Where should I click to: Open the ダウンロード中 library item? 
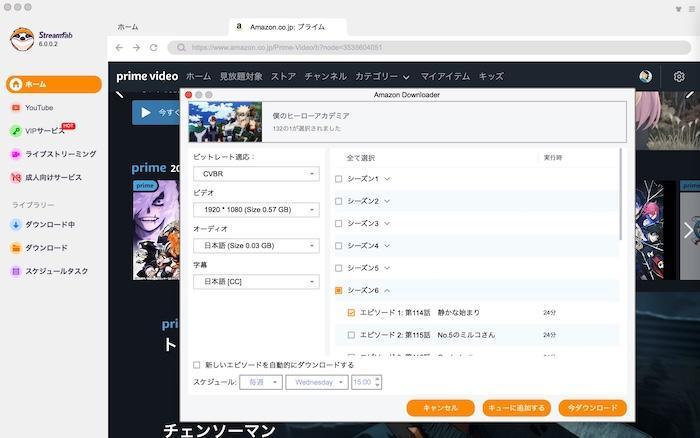(42, 224)
